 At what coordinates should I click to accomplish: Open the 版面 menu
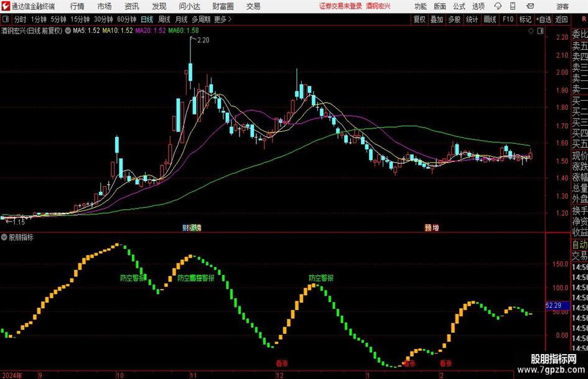pyautogui.click(x=440, y=6)
